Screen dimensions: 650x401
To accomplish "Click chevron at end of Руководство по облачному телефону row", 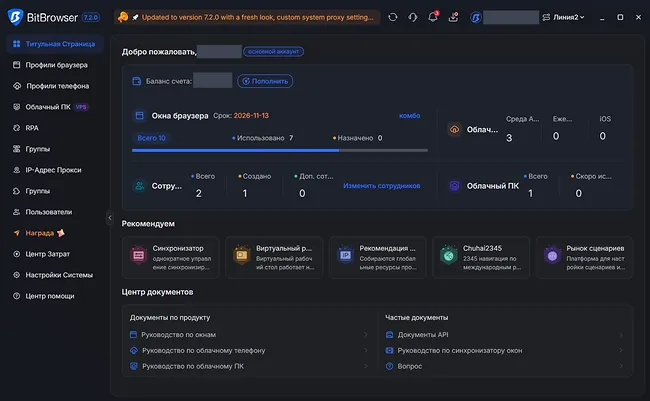I will pos(366,350).
